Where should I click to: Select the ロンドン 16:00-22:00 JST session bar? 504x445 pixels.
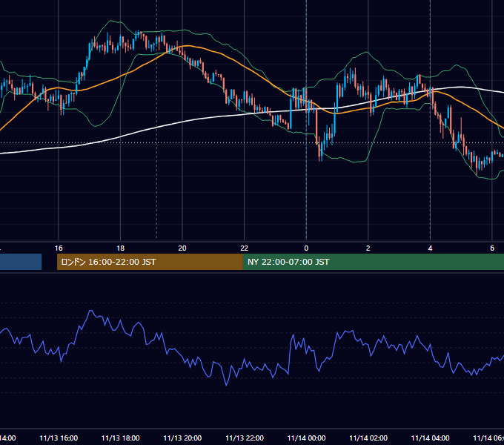150,262
